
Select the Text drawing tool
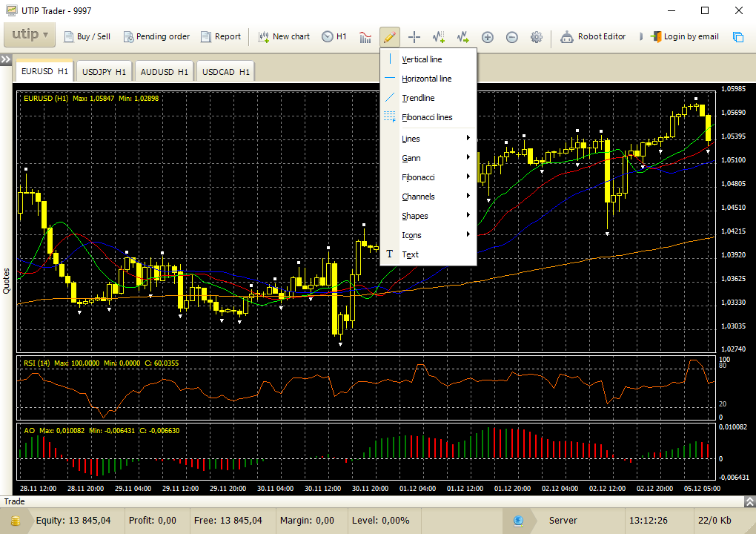[428, 254]
